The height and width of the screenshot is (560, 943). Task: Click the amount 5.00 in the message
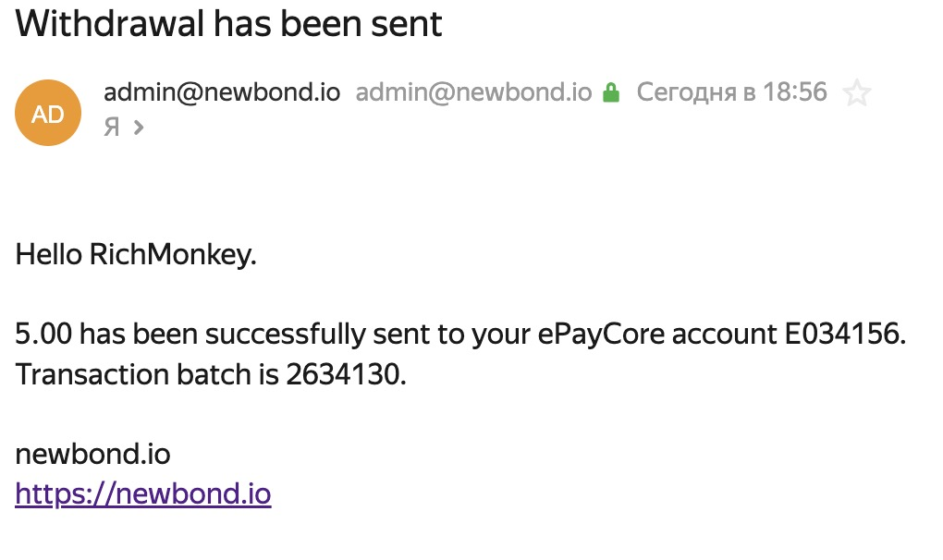pos(43,335)
